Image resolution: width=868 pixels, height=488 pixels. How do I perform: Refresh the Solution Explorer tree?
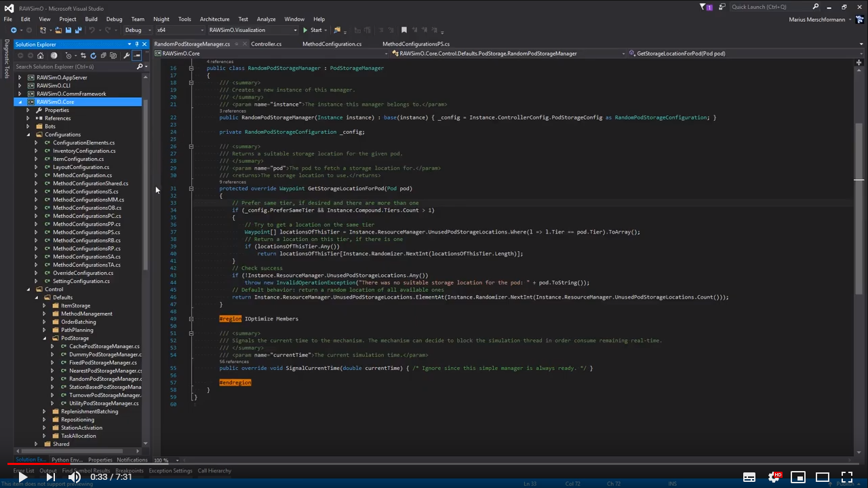93,56
